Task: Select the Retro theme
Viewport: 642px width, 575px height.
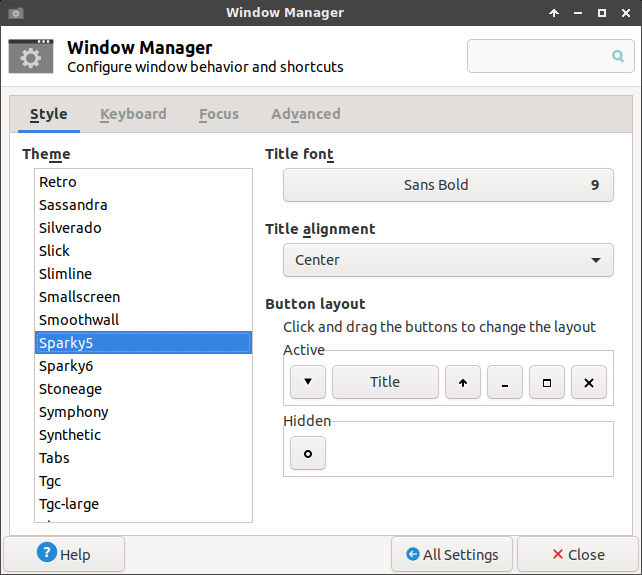Action: coord(58,182)
